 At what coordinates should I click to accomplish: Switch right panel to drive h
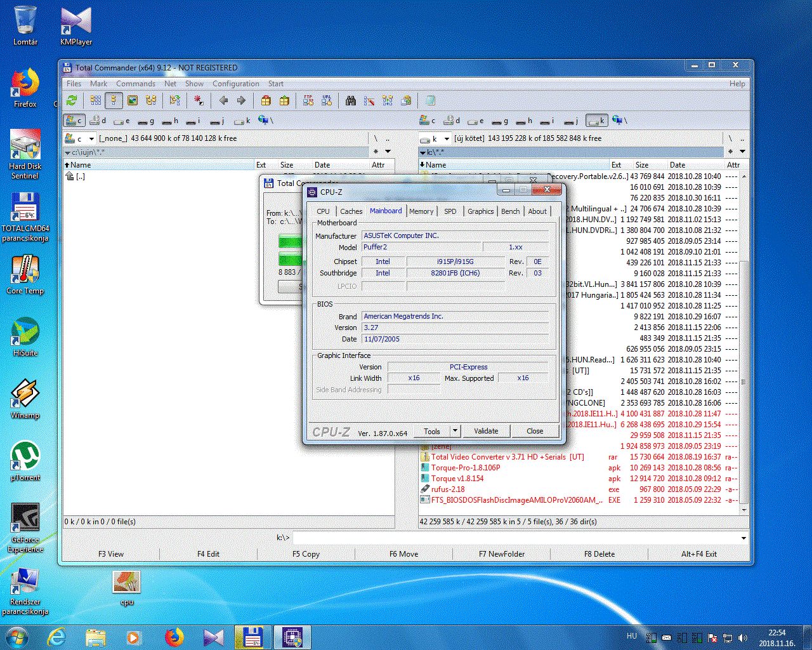[525, 120]
